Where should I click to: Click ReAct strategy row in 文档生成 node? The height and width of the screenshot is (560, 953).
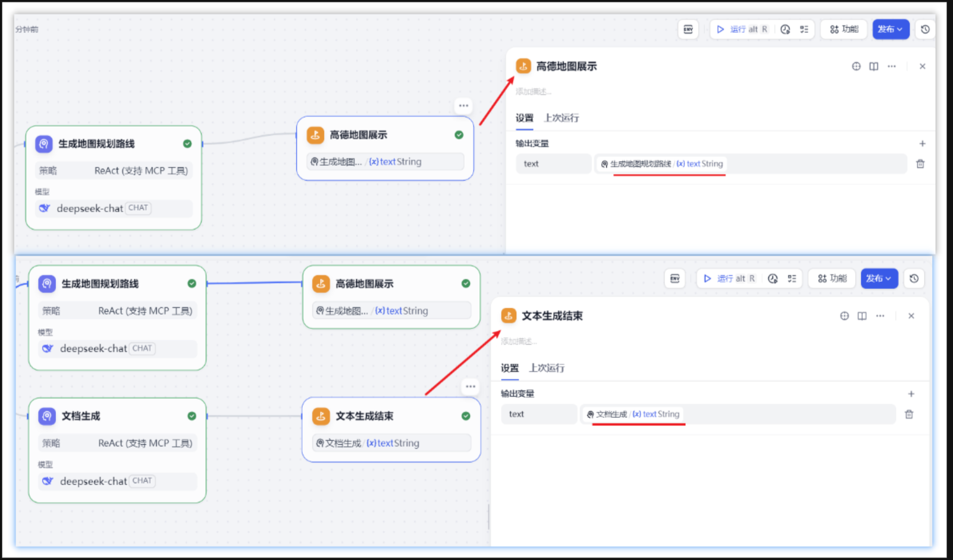pos(117,443)
